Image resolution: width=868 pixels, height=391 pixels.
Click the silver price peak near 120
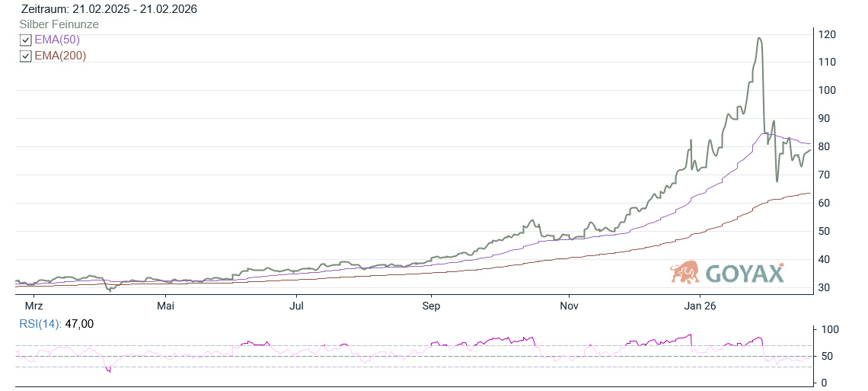point(759,38)
